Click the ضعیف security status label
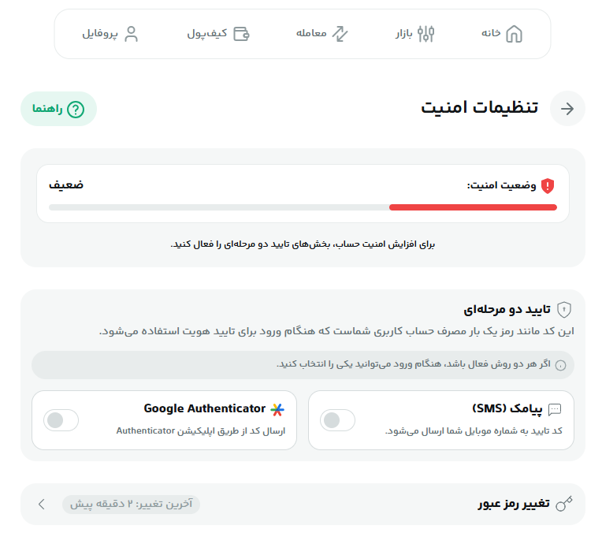This screenshot has width=602, height=544. click(x=66, y=185)
